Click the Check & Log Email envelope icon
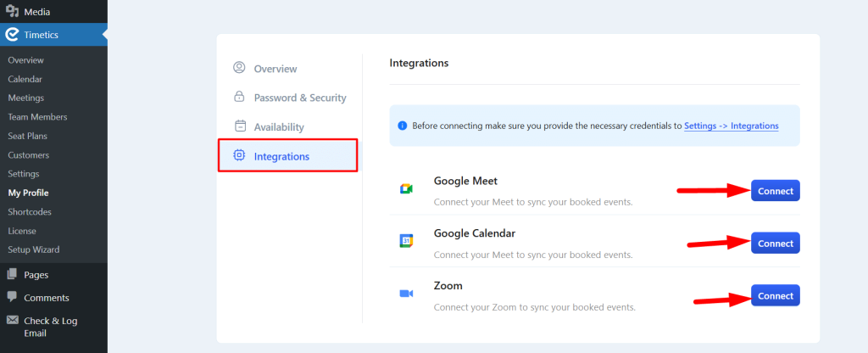This screenshot has width=868, height=353. (x=12, y=320)
